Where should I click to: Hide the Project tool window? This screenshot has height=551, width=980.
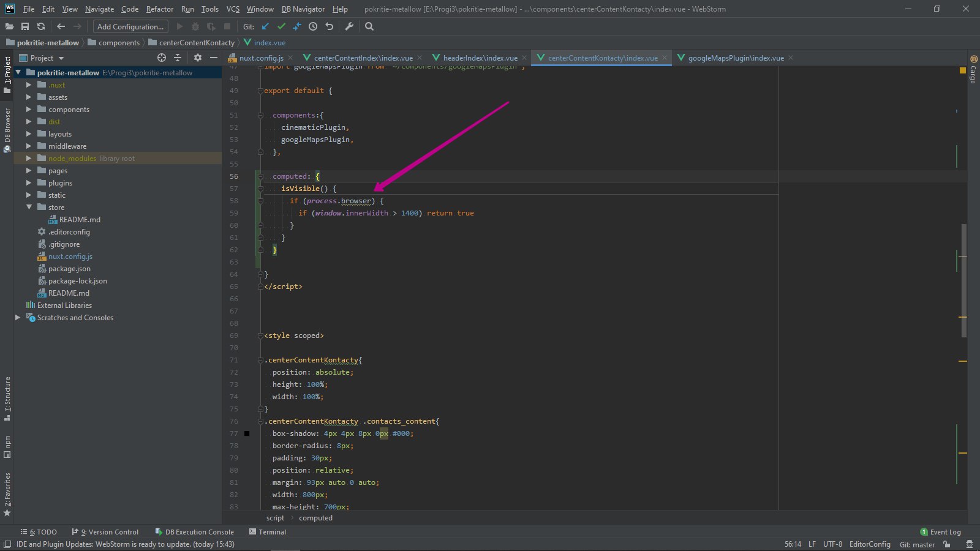point(214,58)
